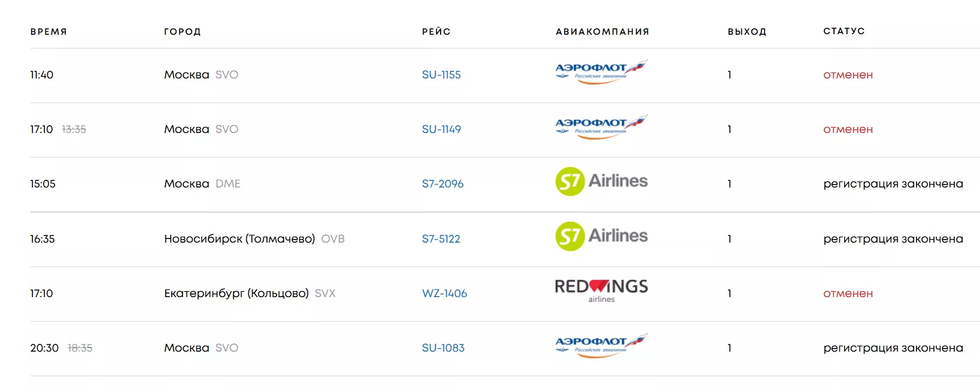Image resolution: width=980 pixels, height=387 pixels.
Task: Click the crossed-out 18:35 original time
Action: click(80, 348)
